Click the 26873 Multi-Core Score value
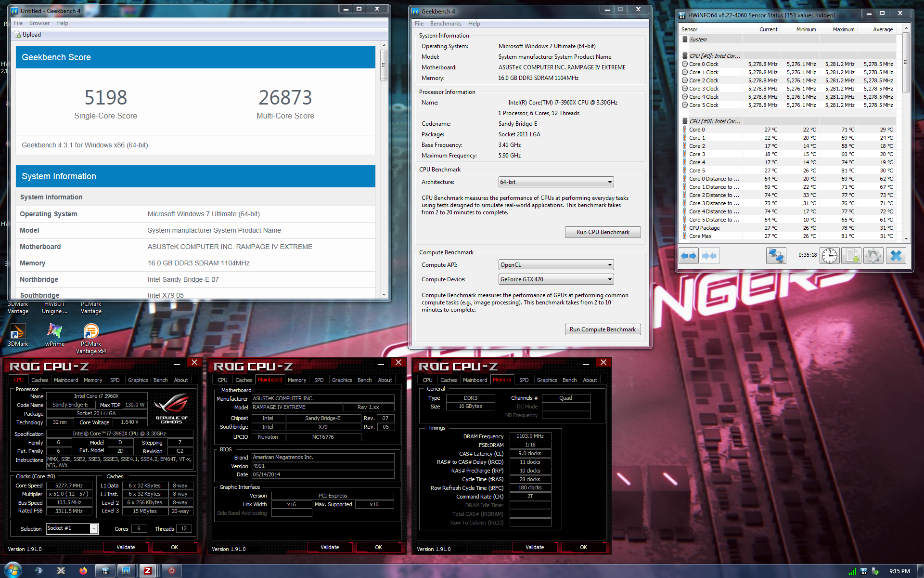This screenshot has height=578, width=924. click(285, 98)
